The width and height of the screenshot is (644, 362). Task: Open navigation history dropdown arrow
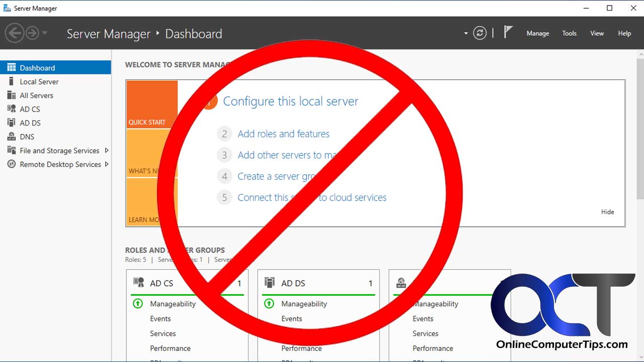pyautogui.click(x=45, y=33)
